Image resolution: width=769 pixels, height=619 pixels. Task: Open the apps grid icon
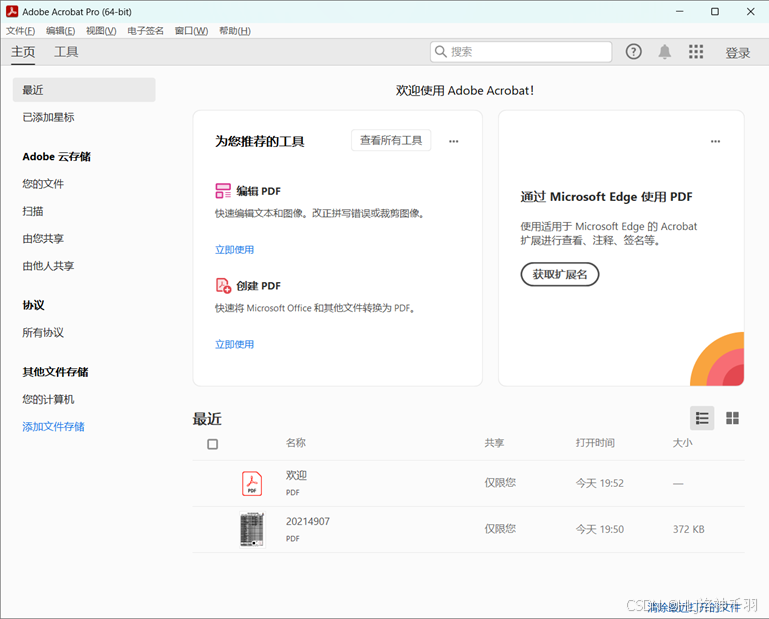(695, 52)
